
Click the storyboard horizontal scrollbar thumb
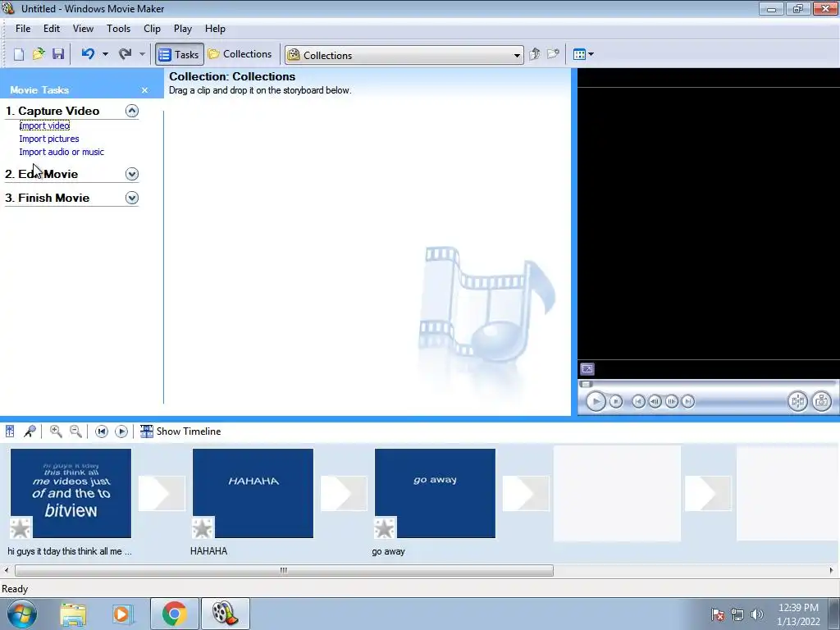coord(284,571)
